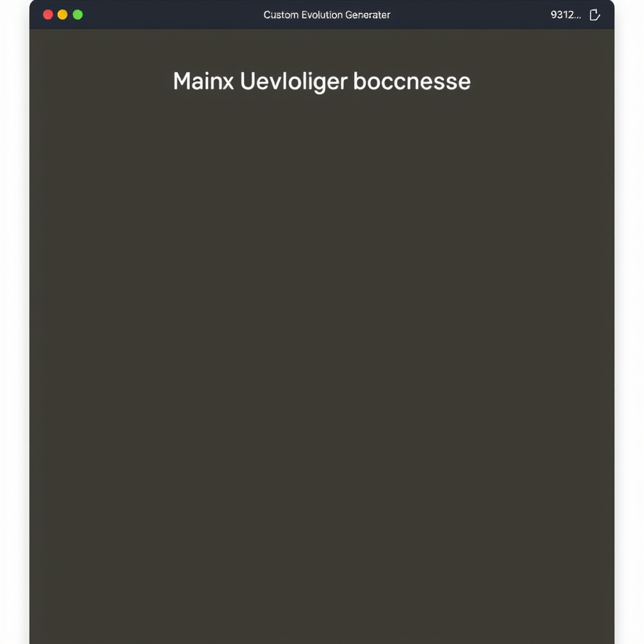This screenshot has width=644, height=644.
Task: Minimize window with the yellow button
Action: tap(62, 15)
